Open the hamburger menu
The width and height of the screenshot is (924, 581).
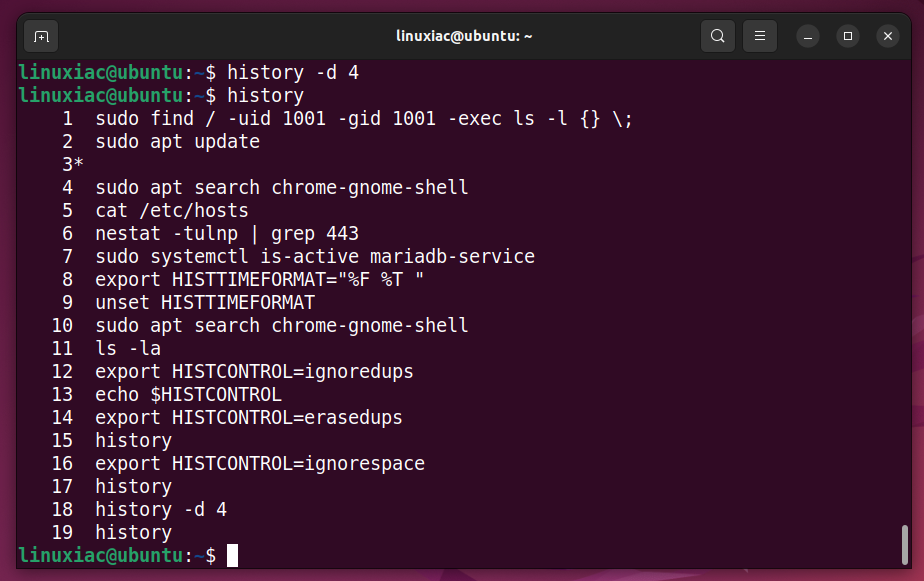point(760,37)
